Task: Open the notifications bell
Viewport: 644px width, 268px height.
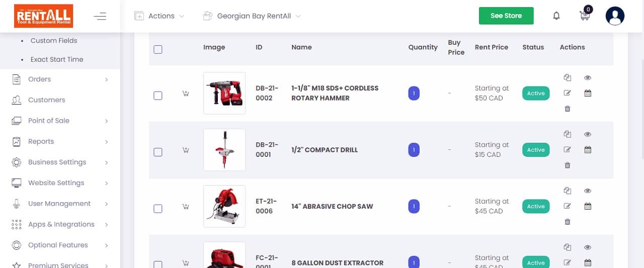Action: pyautogui.click(x=556, y=16)
